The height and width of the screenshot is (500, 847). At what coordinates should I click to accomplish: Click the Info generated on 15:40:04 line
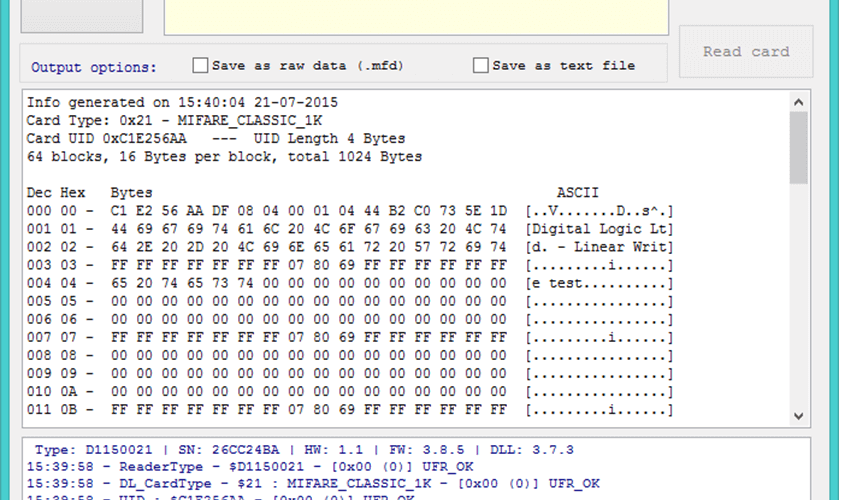(182, 102)
